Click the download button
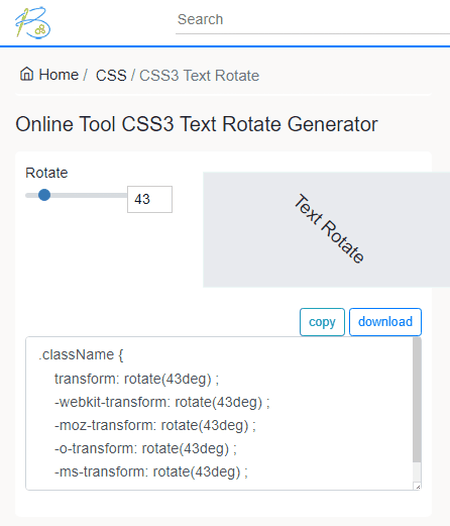Image resolution: width=450 pixels, height=526 pixels. pos(385,322)
